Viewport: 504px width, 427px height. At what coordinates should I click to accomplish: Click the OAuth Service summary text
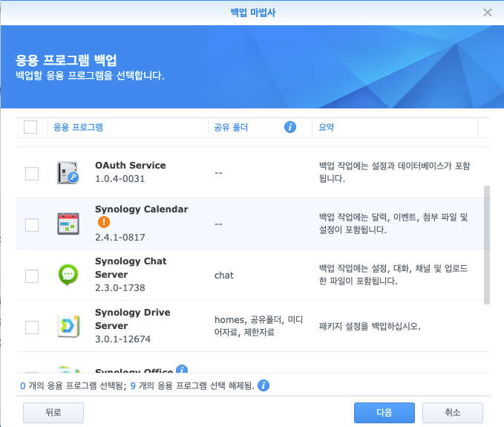394,172
